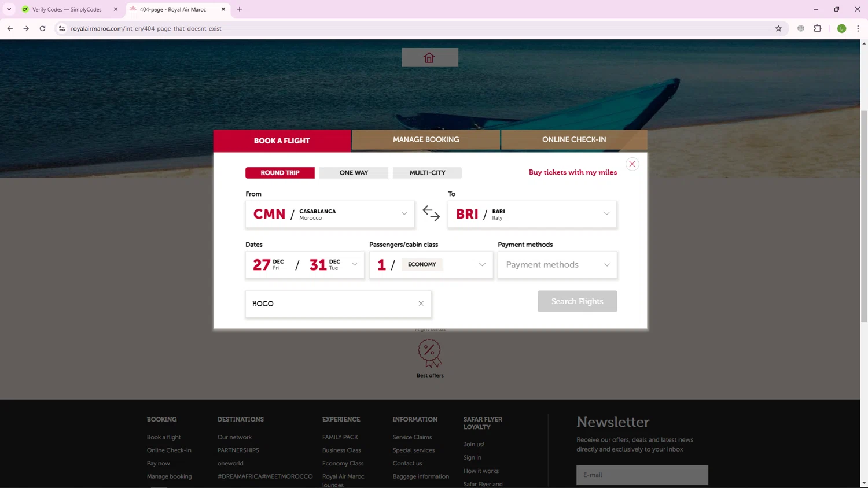Click the Best offers ribbon icon
The height and width of the screenshot is (488, 868).
click(429, 353)
